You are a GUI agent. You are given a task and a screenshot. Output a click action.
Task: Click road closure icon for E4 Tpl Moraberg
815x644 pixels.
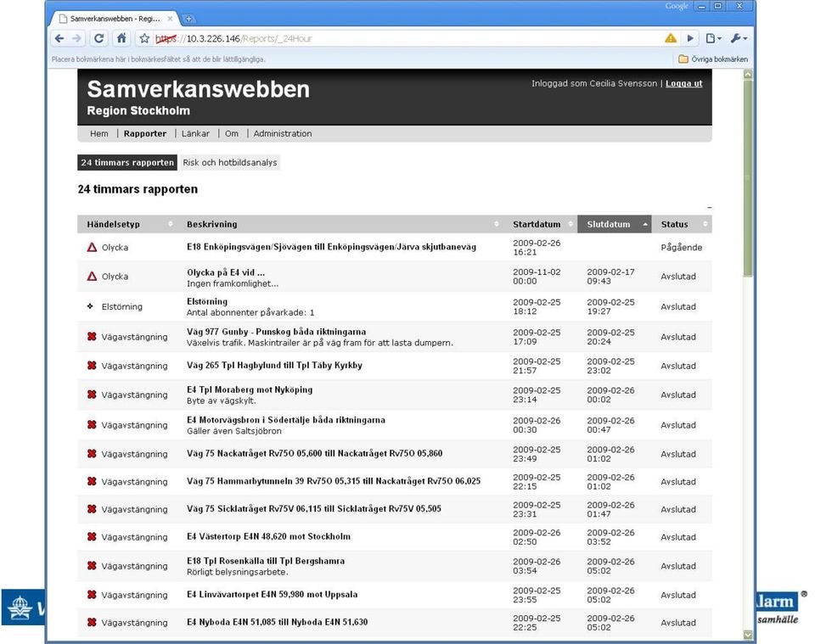click(92, 395)
